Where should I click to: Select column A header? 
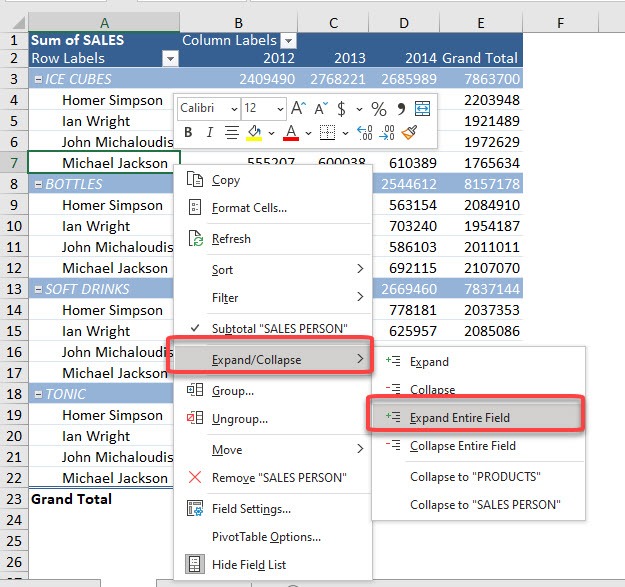[x=104, y=23]
